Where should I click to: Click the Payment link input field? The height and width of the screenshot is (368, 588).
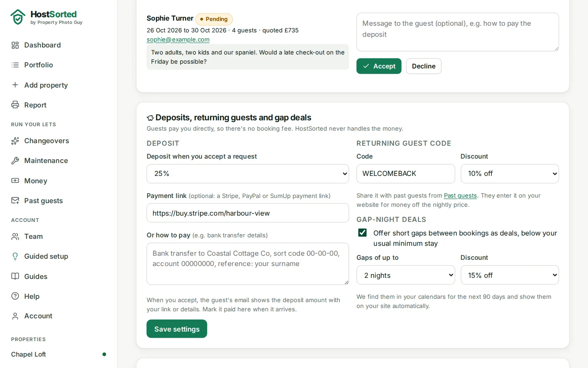[248, 213]
